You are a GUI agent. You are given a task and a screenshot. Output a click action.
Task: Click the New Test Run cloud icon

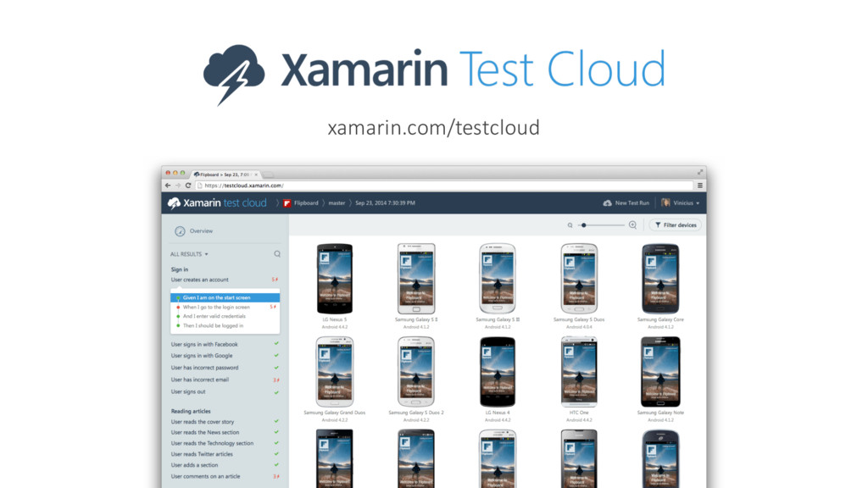[607, 203]
